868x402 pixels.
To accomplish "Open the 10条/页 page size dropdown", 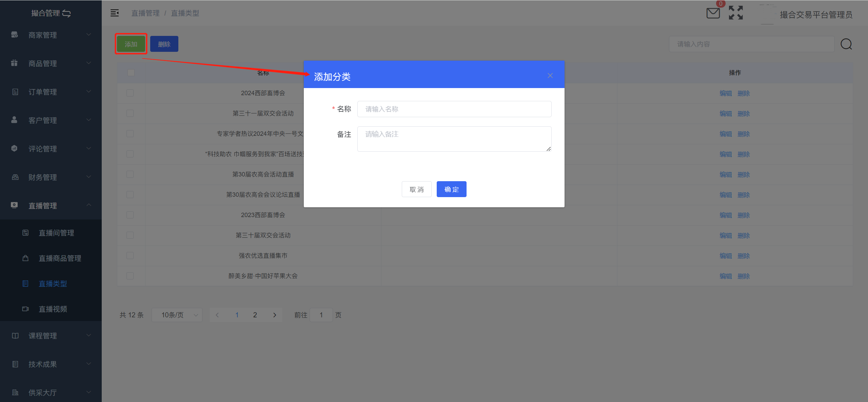I will point(177,315).
